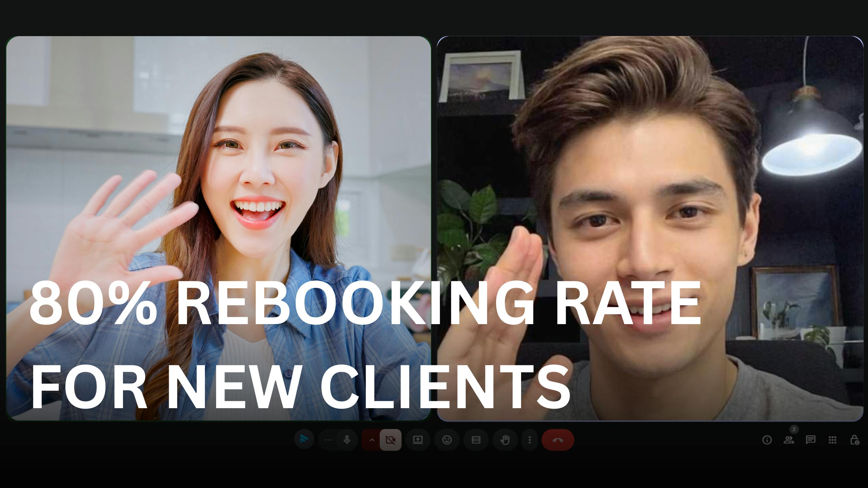The width and height of the screenshot is (868, 488).
Task: Open the in-call chat panel
Action: coord(810,440)
